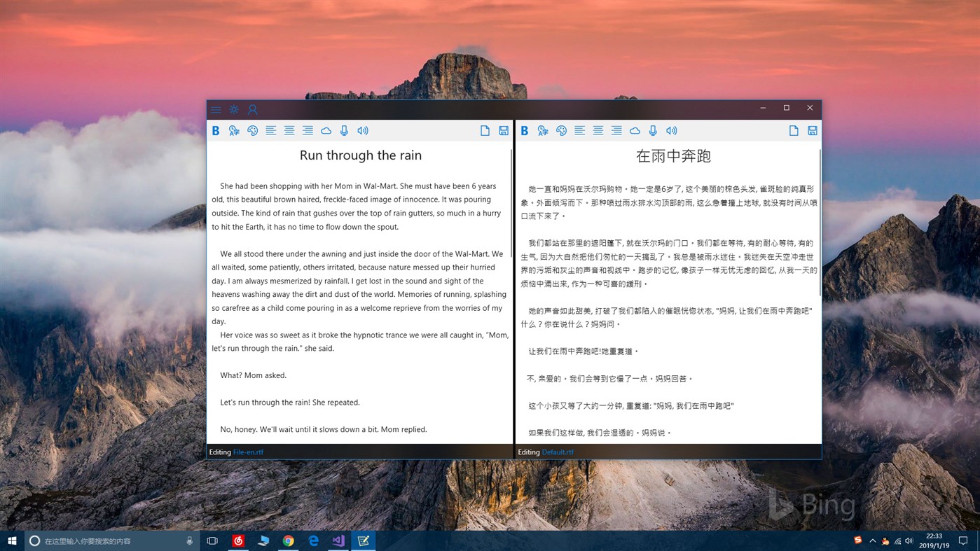Create new document with the blank page icon
This screenshot has width=980, height=551.
click(485, 130)
